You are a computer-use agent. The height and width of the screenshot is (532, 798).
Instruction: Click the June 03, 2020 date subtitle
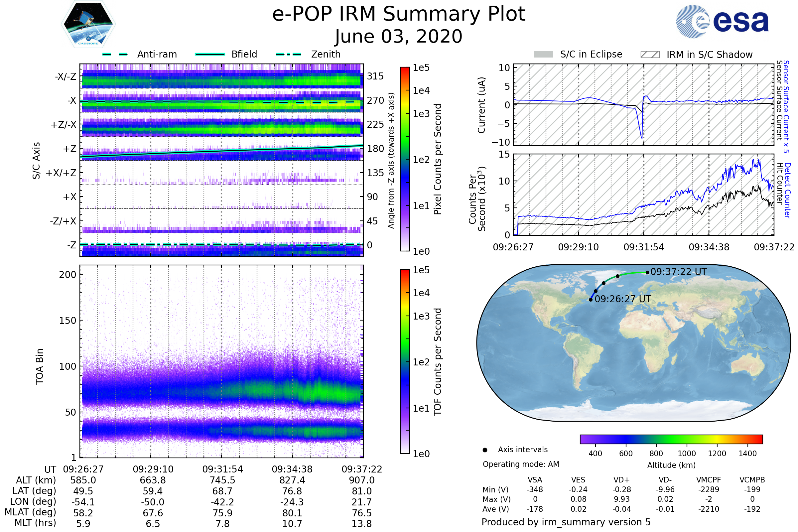pyautogui.click(x=399, y=37)
